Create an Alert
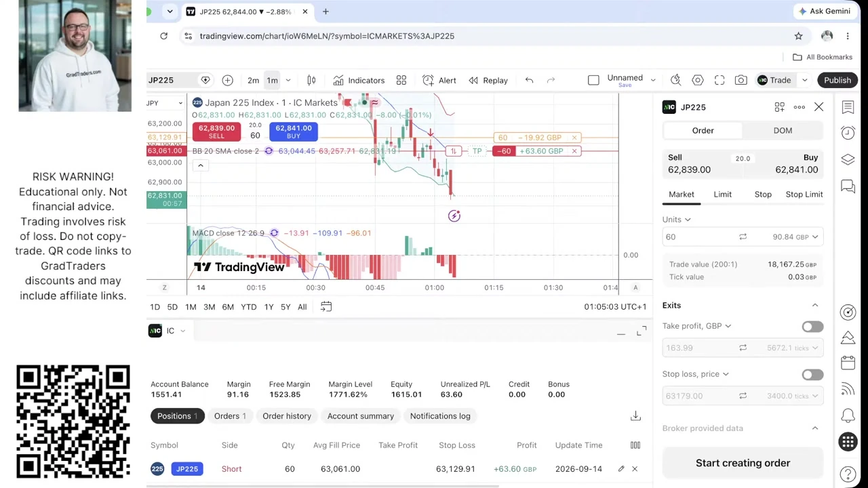The width and height of the screenshot is (868, 488). tap(439, 80)
